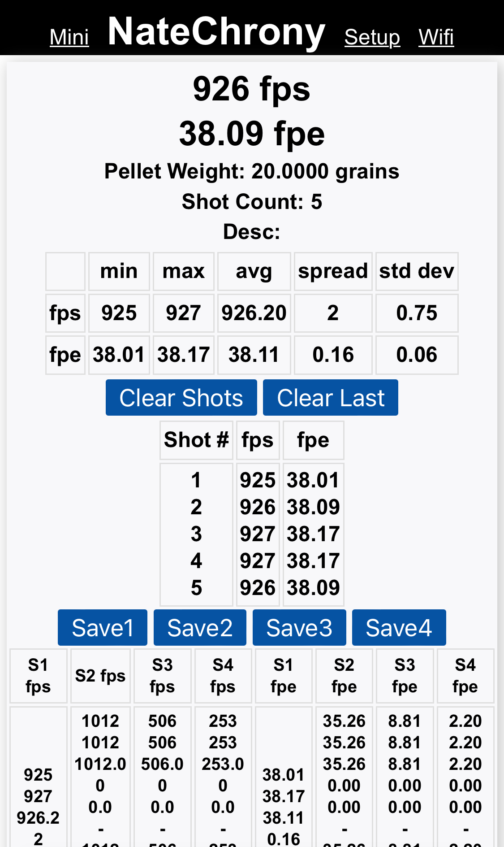Save the shot string to Save3
This screenshot has width=504, height=847.
(299, 627)
